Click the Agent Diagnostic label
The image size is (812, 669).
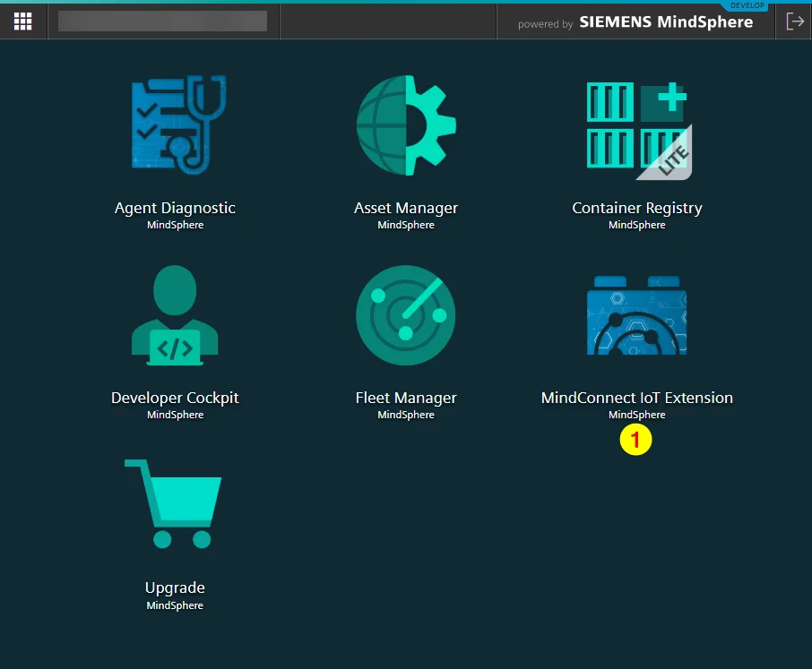[175, 208]
